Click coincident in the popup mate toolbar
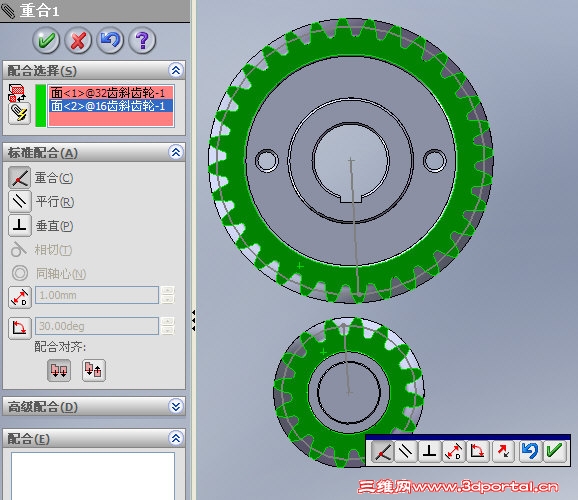The image size is (578, 500). pyautogui.click(x=382, y=451)
